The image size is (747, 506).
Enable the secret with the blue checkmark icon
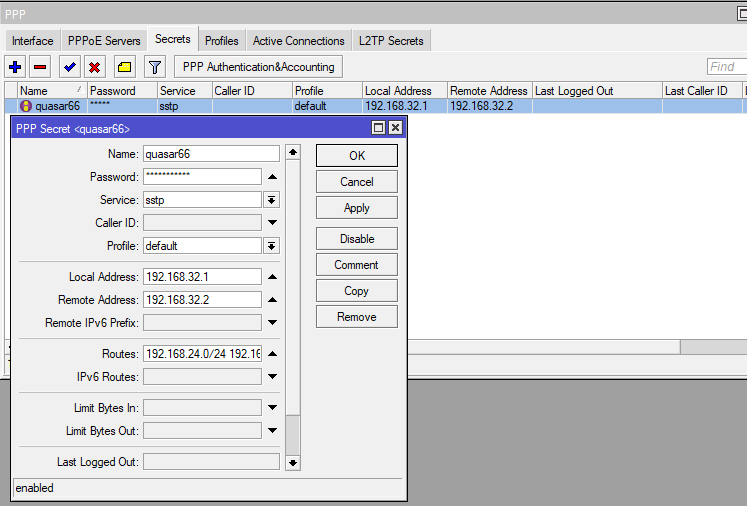coord(70,67)
